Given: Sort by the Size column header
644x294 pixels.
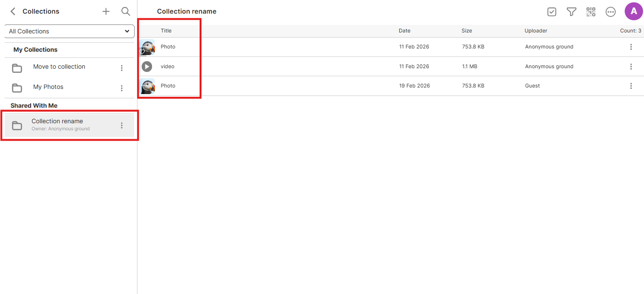Looking at the screenshot, I should tap(467, 31).
